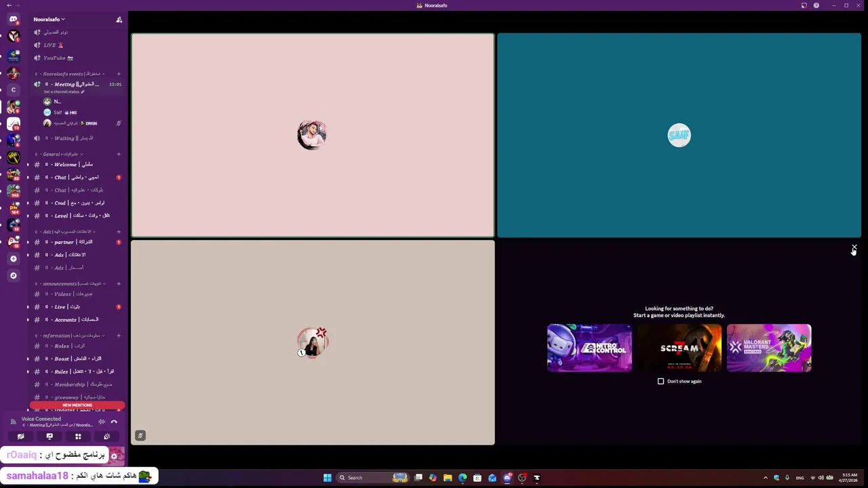Create channel in information category plus
Image resolution: width=868 pixels, height=488 pixels.
pos(119,335)
